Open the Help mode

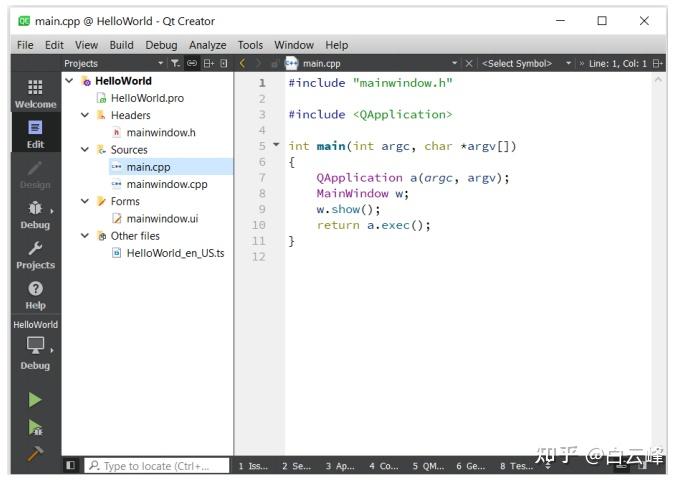[x=35, y=295]
